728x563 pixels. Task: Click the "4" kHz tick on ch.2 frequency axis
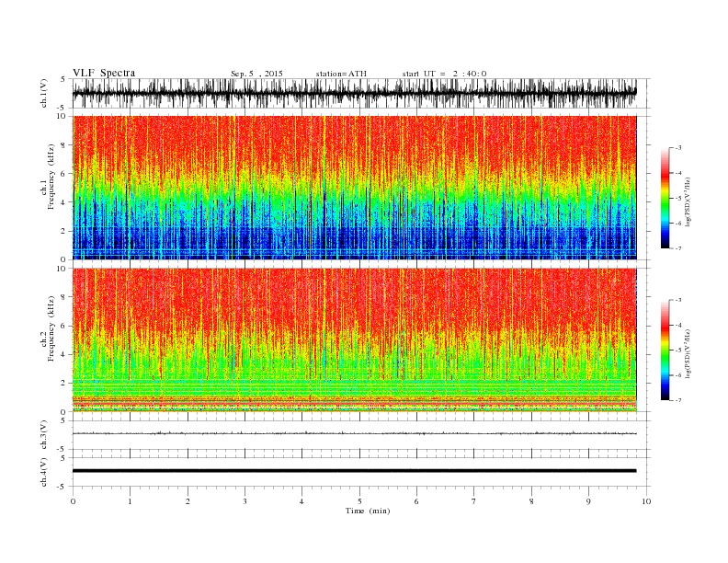pyautogui.click(x=63, y=354)
